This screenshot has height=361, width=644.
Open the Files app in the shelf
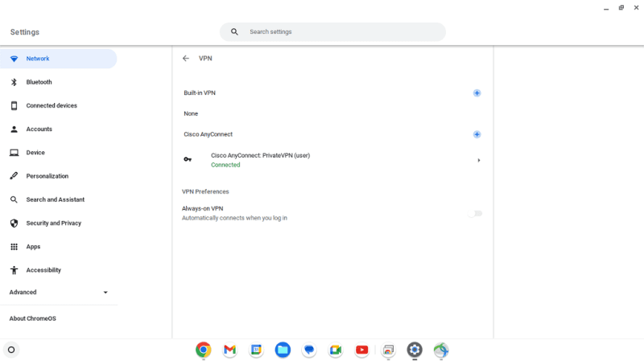tap(283, 350)
